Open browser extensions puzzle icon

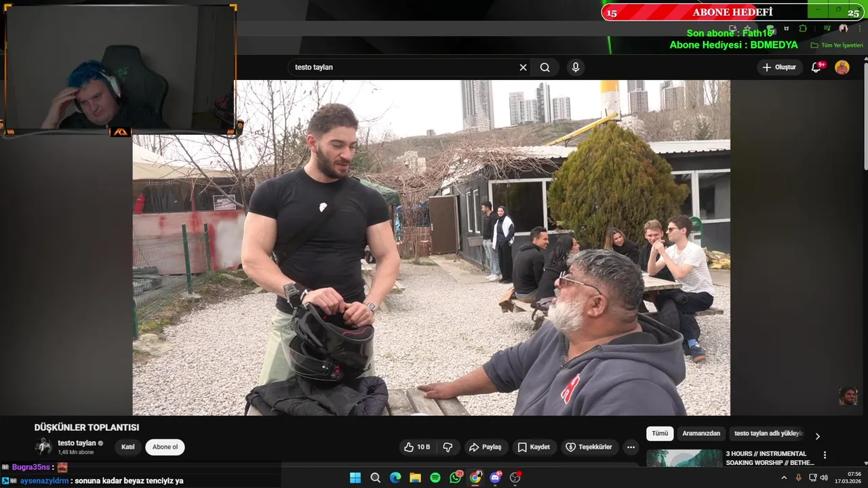pos(803,28)
